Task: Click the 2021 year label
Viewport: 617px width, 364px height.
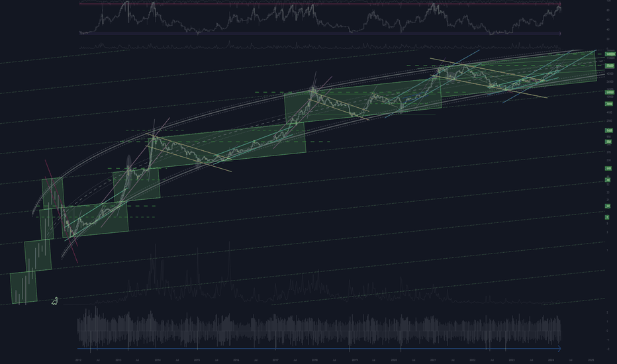Action: tap(433, 359)
